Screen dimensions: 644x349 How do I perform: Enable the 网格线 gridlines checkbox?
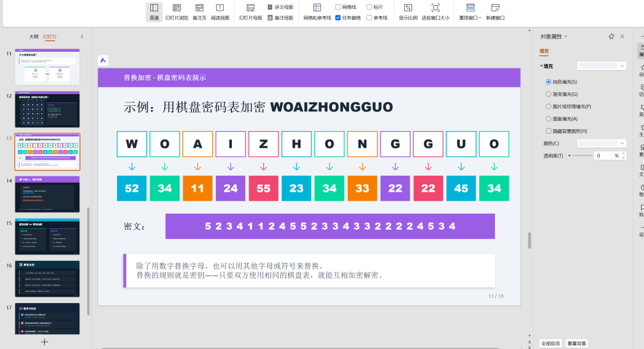338,7
